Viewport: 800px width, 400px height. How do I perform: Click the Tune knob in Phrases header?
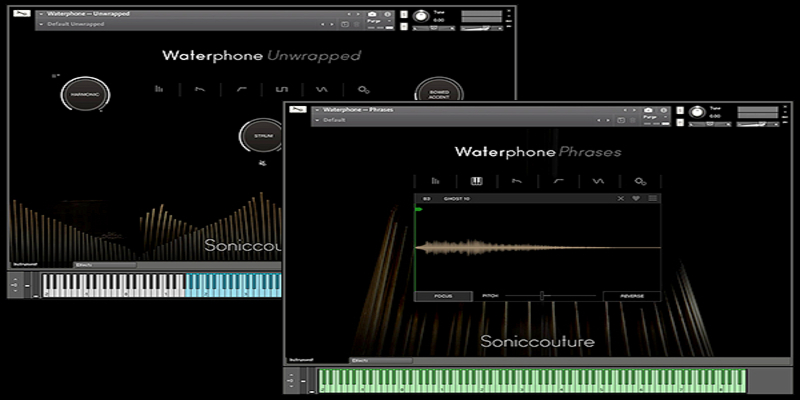click(696, 112)
